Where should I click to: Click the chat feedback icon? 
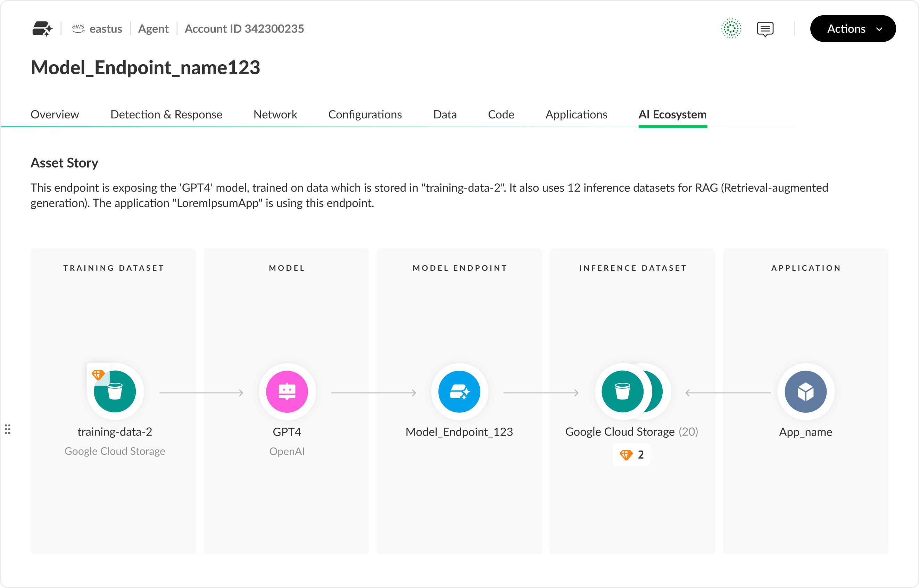[765, 28]
